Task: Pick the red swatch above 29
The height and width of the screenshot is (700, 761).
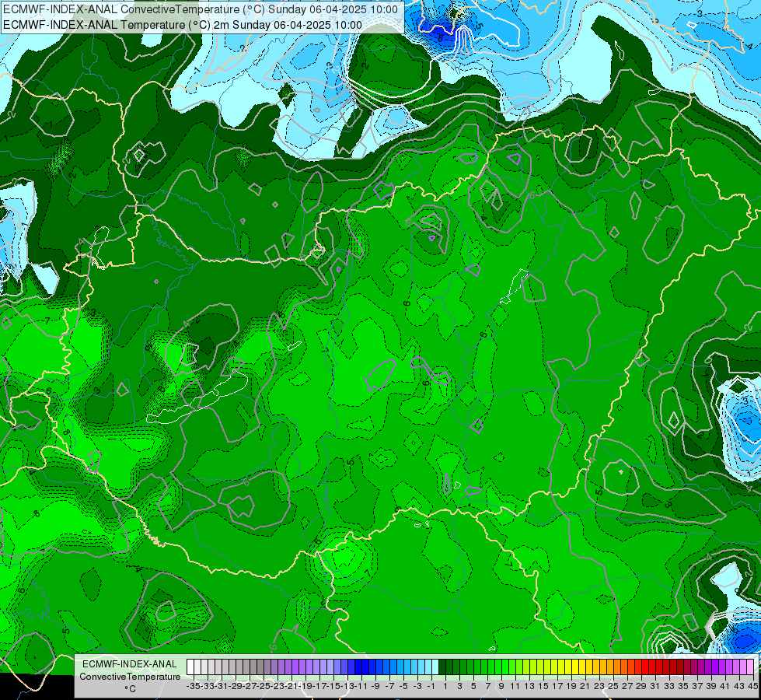Action: [637, 667]
